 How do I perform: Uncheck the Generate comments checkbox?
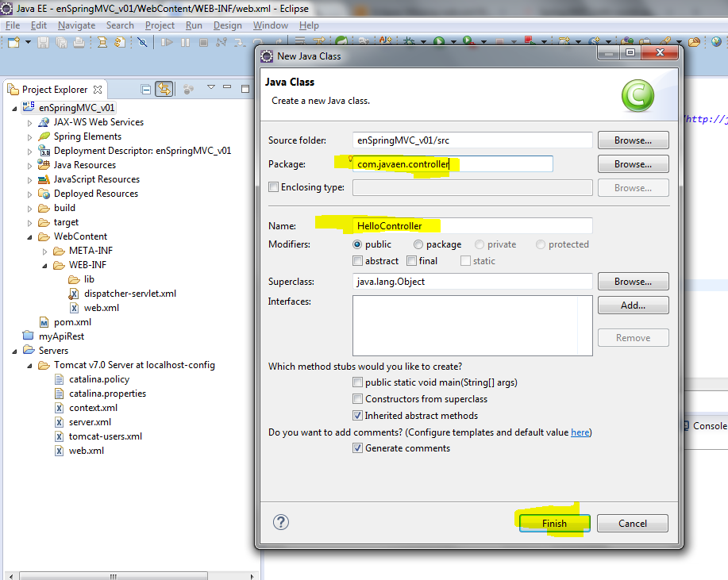(357, 448)
